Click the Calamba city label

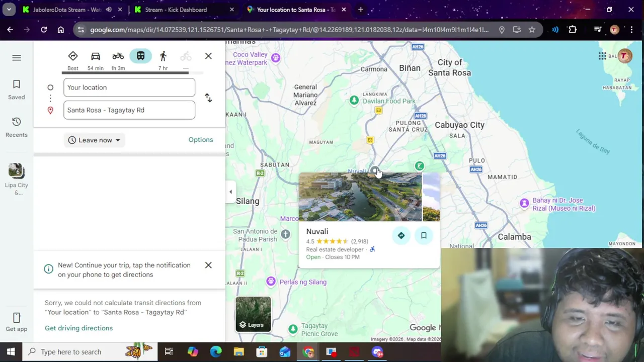[514, 237]
